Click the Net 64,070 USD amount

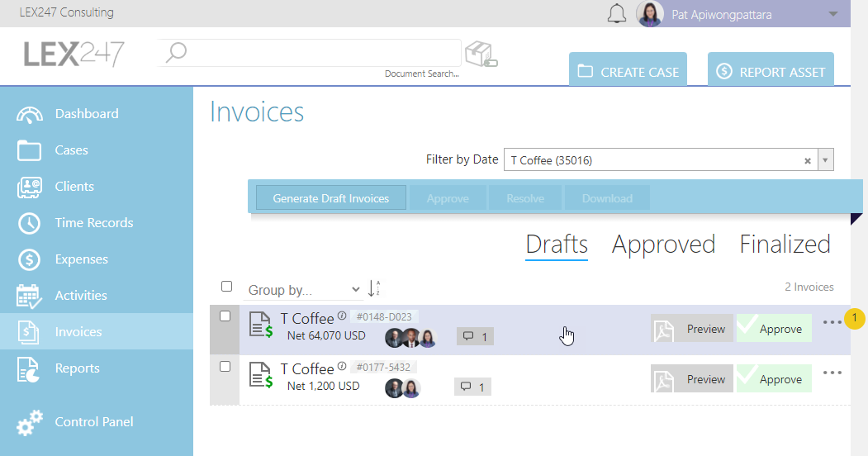pyautogui.click(x=326, y=335)
